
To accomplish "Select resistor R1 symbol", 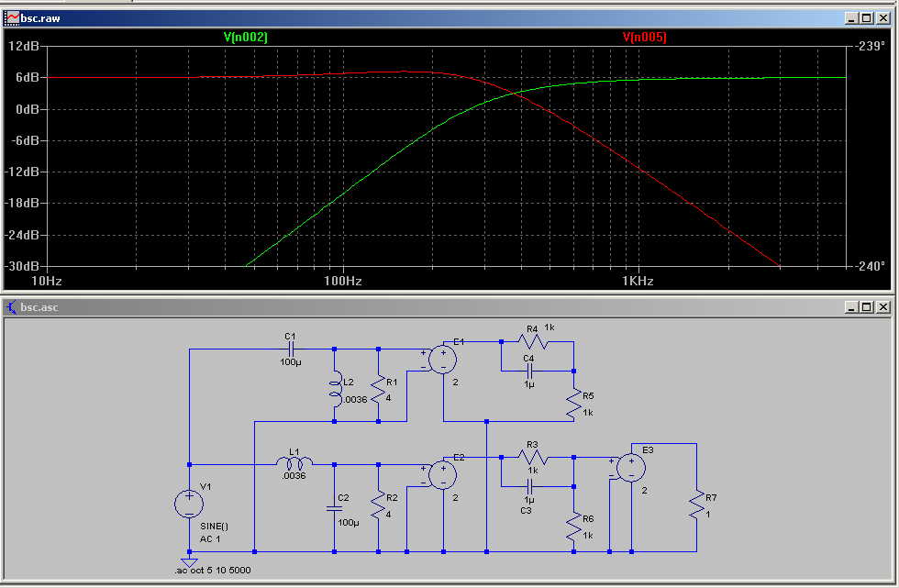I will (x=378, y=390).
